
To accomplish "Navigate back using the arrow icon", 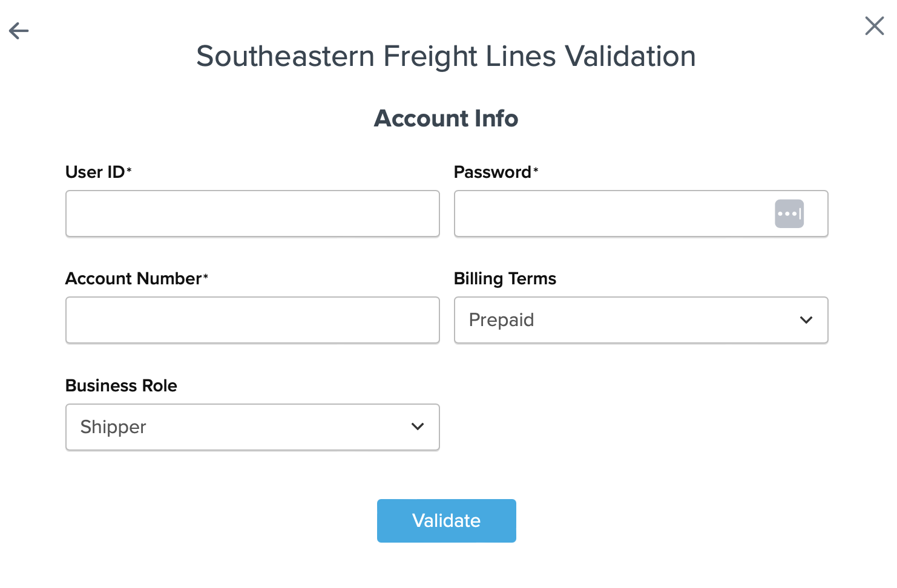I will [x=18, y=30].
